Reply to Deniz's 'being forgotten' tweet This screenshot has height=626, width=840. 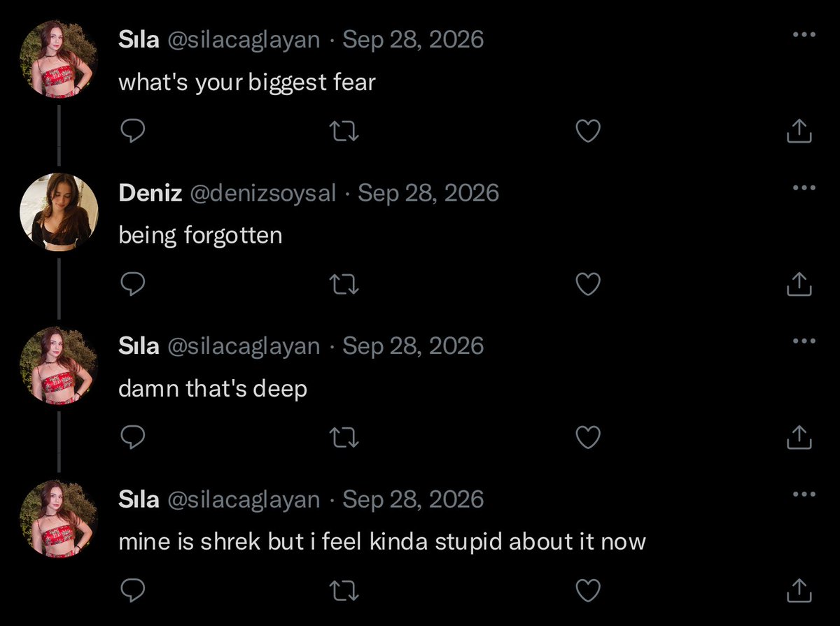tap(132, 284)
